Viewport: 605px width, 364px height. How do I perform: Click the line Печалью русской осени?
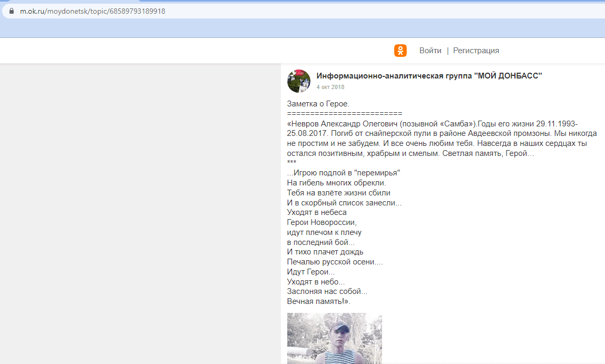click(335, 262)
